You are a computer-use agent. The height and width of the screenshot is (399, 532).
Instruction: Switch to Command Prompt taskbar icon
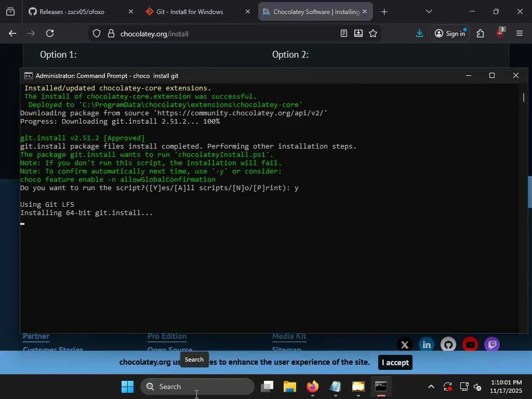click(381, 387)
